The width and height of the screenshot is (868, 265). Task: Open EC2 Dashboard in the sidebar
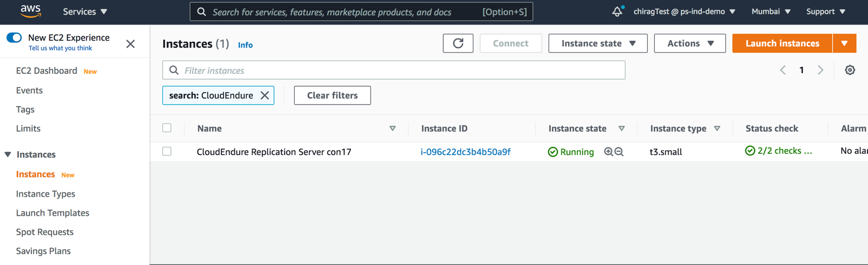click(47, 71)
